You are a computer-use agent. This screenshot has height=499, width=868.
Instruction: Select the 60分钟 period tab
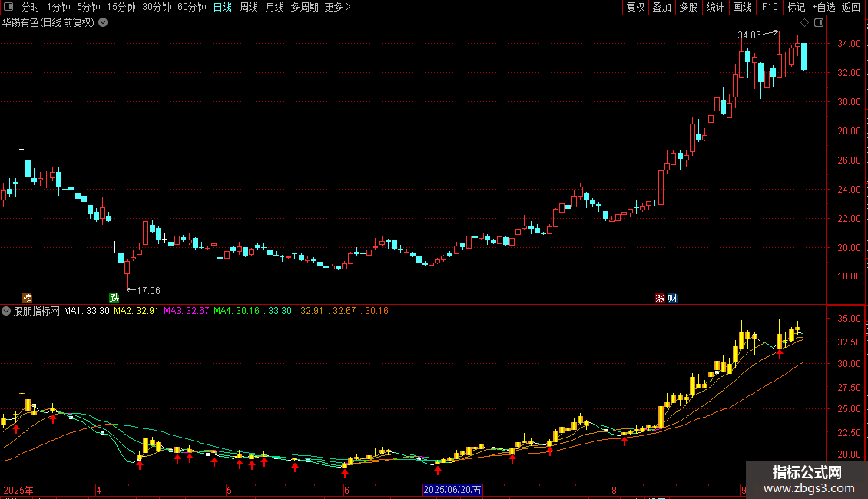(192, 7)
